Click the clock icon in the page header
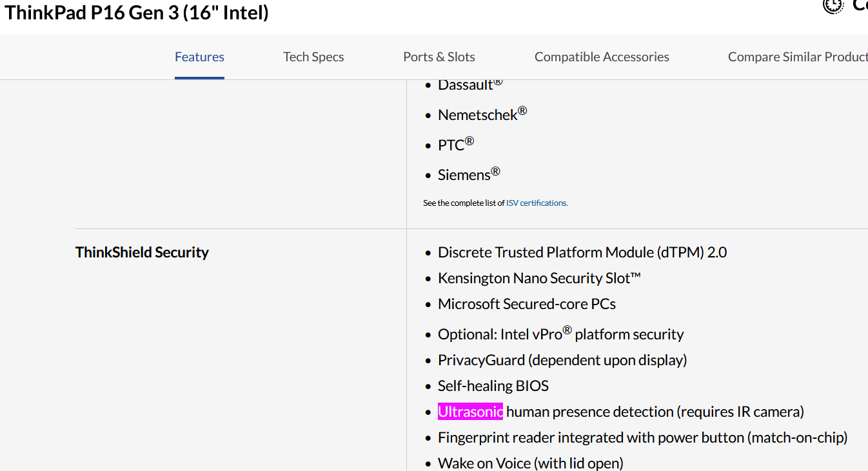 (x=833, y=6)
